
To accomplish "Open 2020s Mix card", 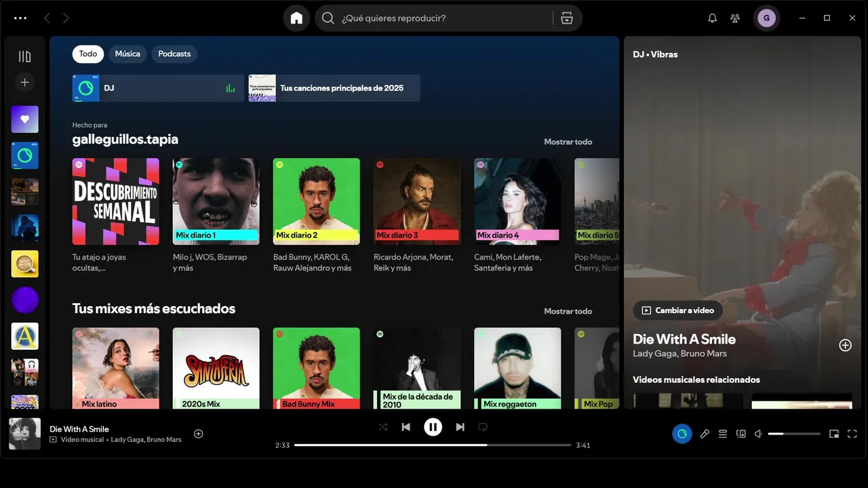I will coord(216,368).
